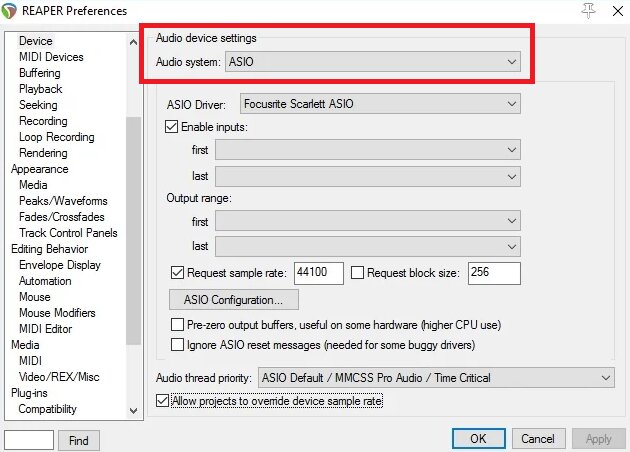
Task: Open the Audio system dropdown
Action: point(372,62)
